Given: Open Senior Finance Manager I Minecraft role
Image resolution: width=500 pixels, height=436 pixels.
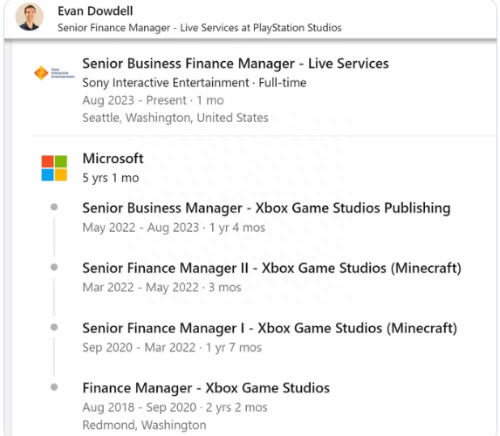Looking at the screenshot, I should (270, 328).
